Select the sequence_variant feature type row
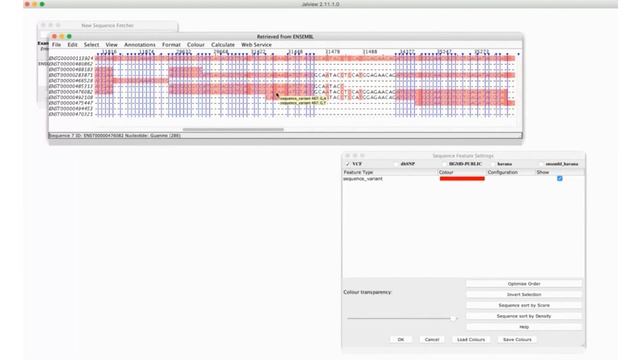The image size is (640, 360). pyautogui.click(x=463, y=179)
